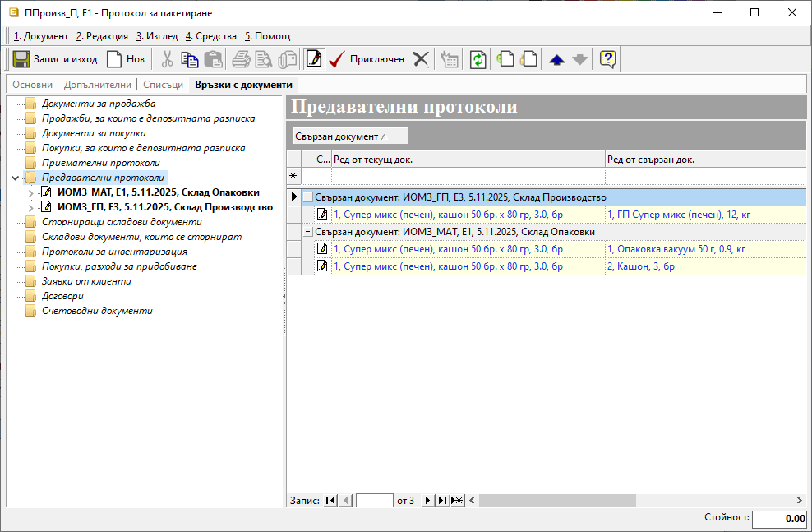Collapse the Склад Производство group in the grid

tap(308, 197)
